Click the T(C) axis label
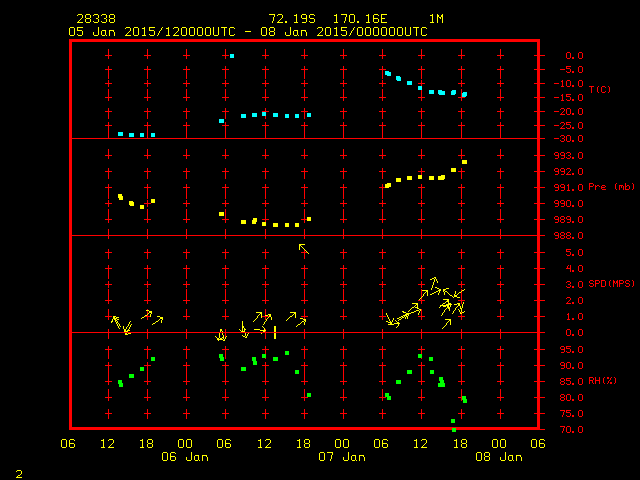640x480 pixels. click(x=600, y=89)
